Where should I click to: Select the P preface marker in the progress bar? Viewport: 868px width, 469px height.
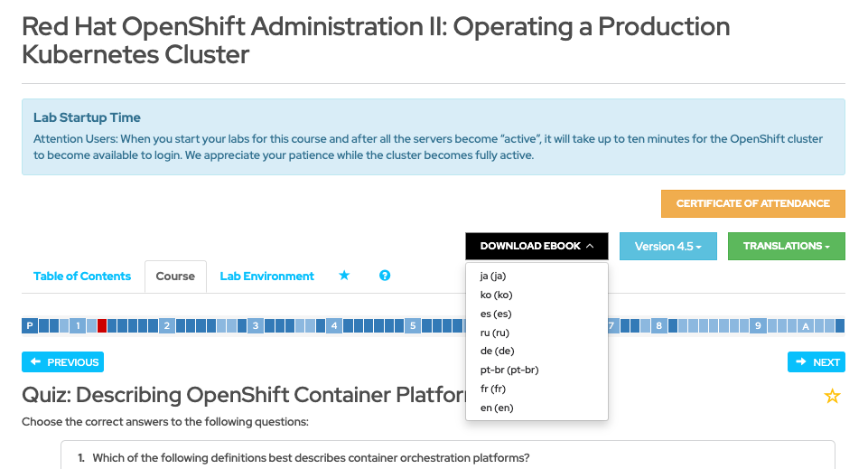[30, 325]
